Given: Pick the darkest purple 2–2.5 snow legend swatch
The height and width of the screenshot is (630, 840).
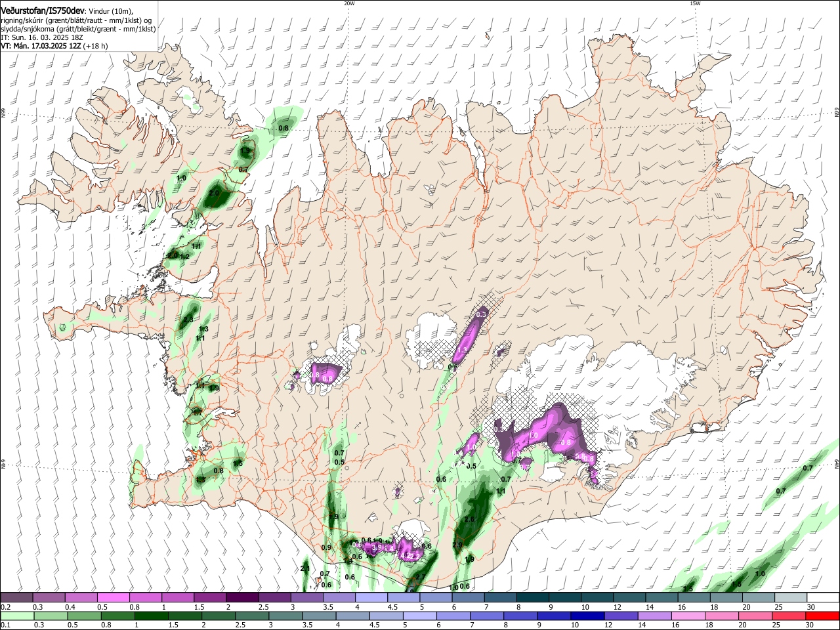Looking at the screenshot, I should [x=242, y=598].
